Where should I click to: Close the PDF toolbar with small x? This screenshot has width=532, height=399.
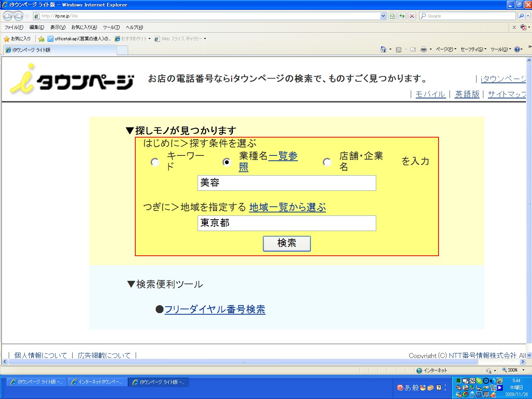(x=514, y=27)
